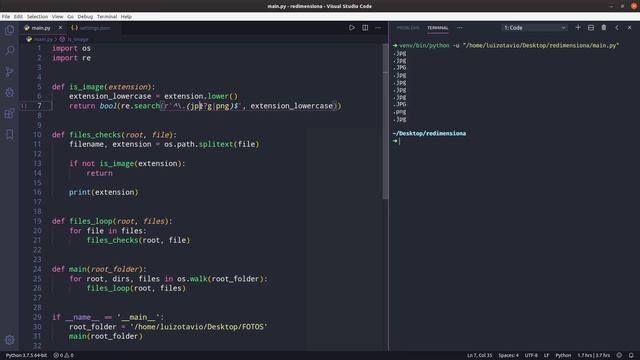The image size is (640, 360).
Task: Open the Debug menu
Action: [85, 17]
